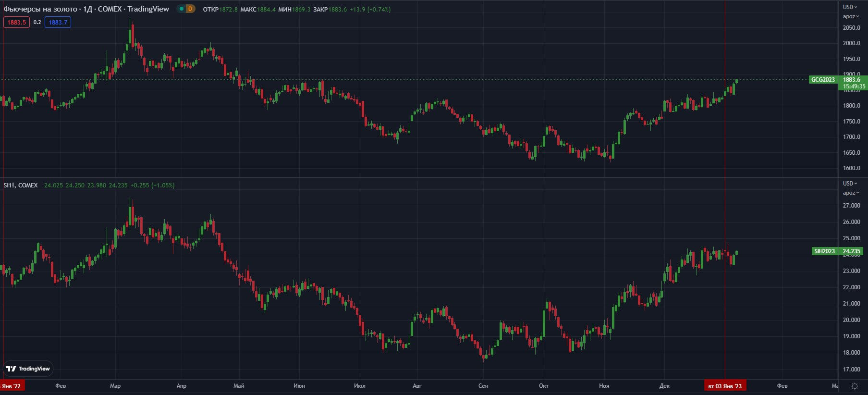Click the GCG2023 price label
Image resolution: width=868 pixels, height=395 pixels.
[x=823, y=80]
